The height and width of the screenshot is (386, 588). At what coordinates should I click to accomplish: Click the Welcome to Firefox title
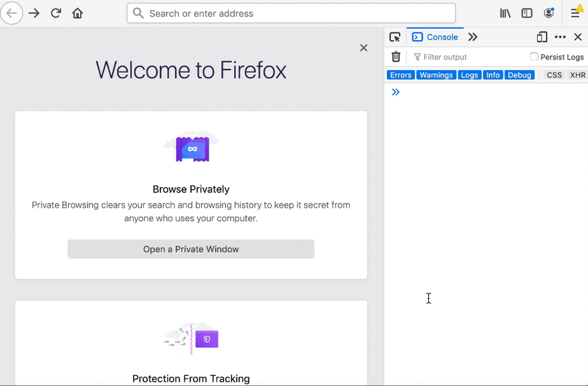(x=191, y=70)
